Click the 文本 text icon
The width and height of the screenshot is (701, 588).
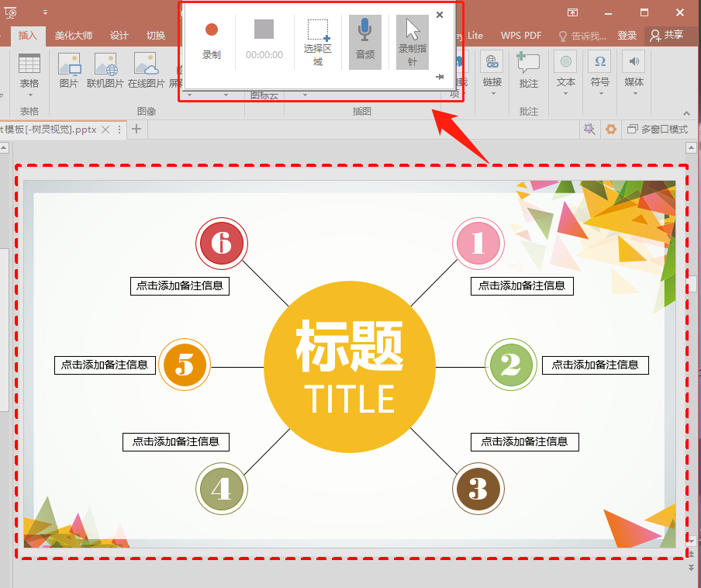(565, 62)
